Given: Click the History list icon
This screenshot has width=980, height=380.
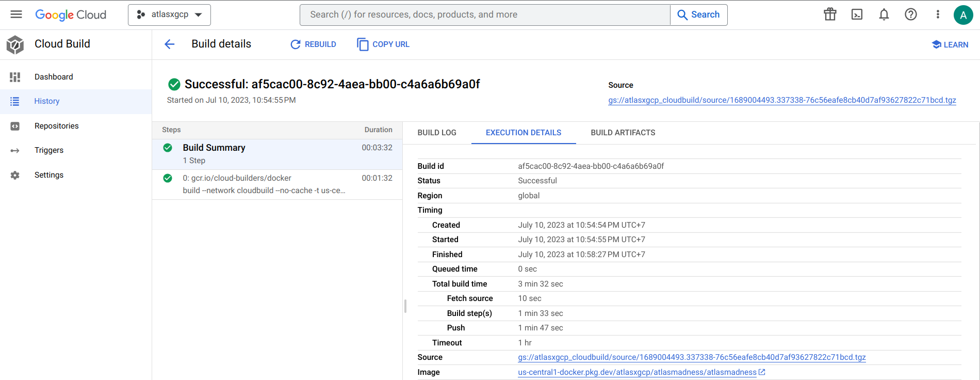Looking at the screenshot, I should coord(15,102).
